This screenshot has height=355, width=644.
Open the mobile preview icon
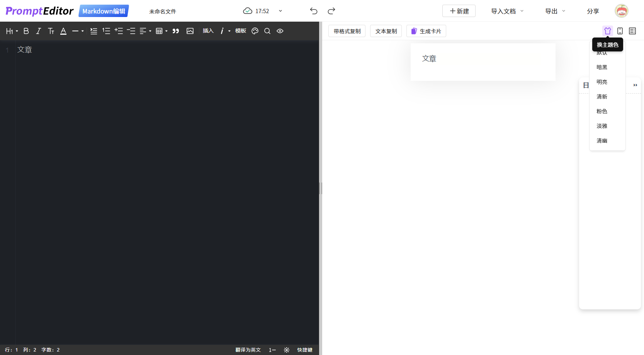(x=620, y=31)
